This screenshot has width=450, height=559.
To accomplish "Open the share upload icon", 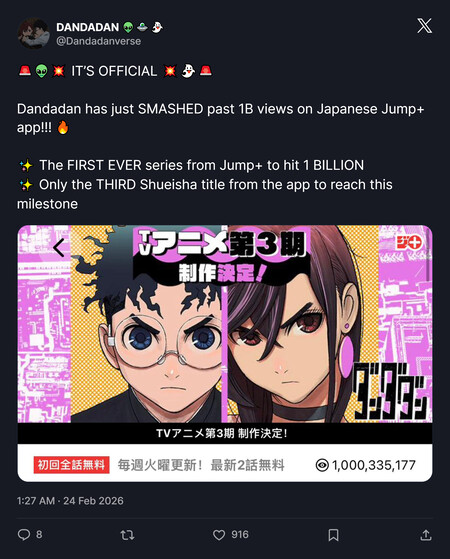I will (426, 535).
